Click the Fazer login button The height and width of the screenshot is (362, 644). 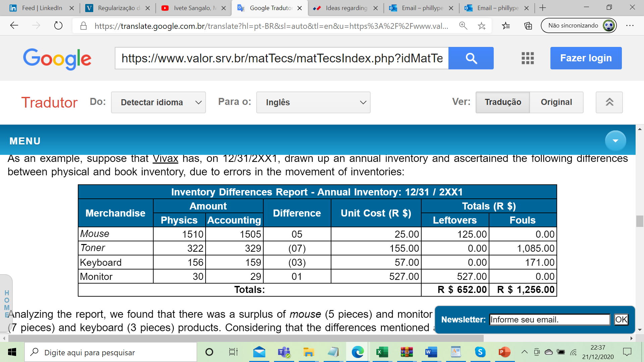coord(586,58)
